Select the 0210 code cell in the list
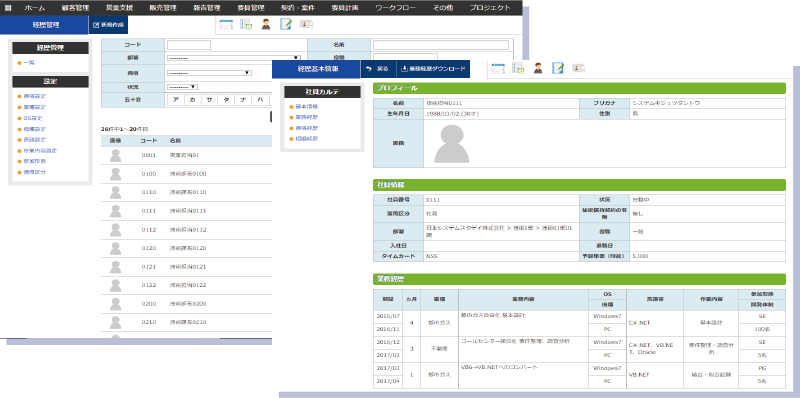The image size is (800, 398). tap(149, 322)
